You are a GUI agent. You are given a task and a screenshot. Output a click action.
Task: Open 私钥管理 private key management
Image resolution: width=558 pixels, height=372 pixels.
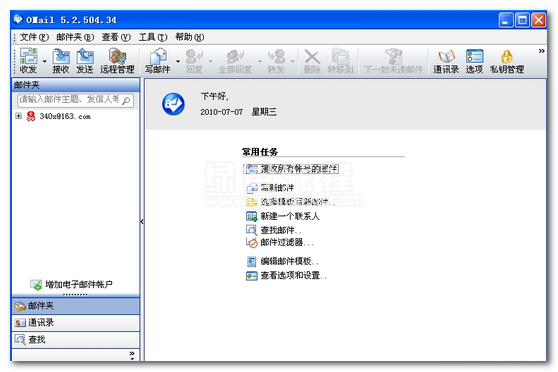507,61
